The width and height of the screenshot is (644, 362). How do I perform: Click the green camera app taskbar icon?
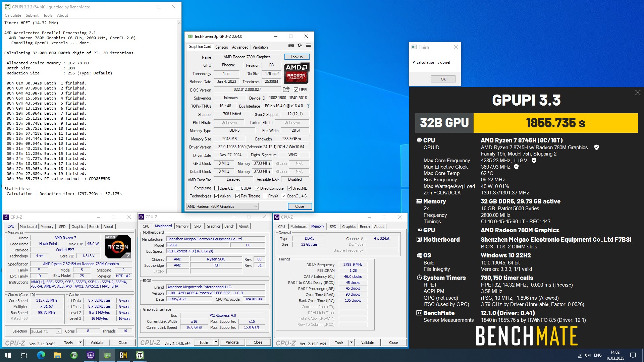coord(74,355)
